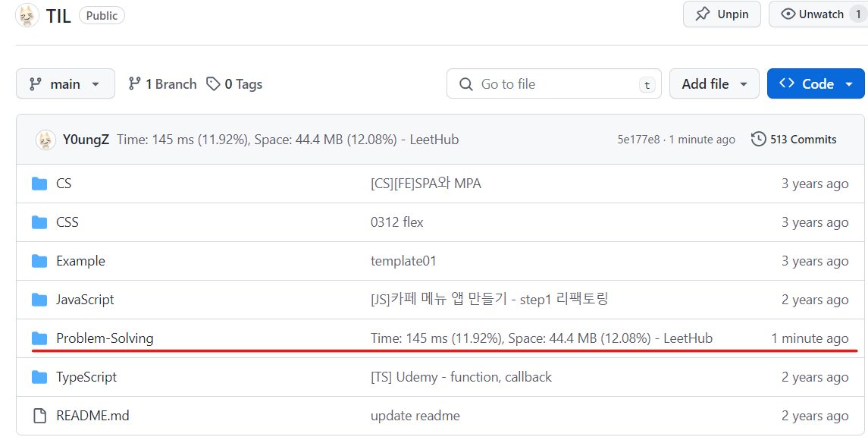Click the Problem-Solving row LeetHub commit message
868x440 pixels.
(x=541, y=338)
